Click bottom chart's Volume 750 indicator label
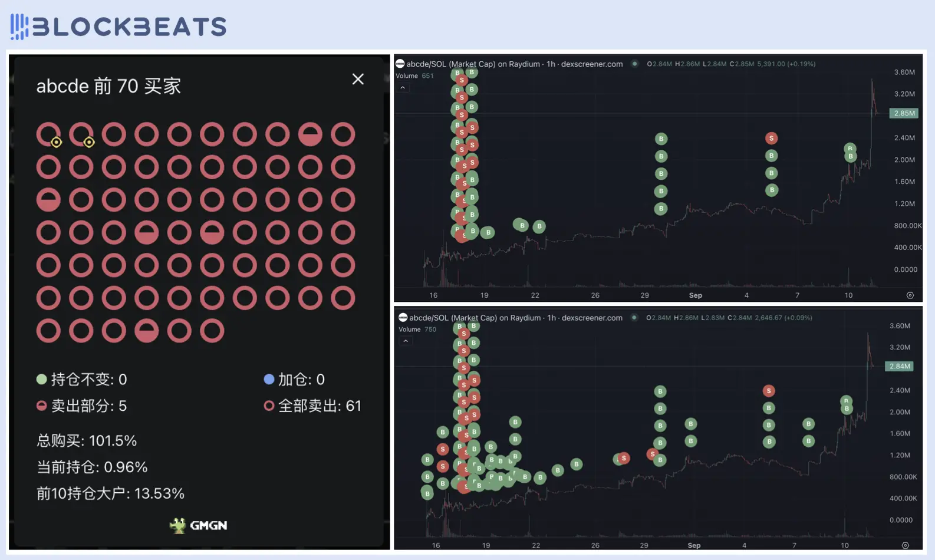The width and height of the screenshot is (935, 560). pos(417,329)
